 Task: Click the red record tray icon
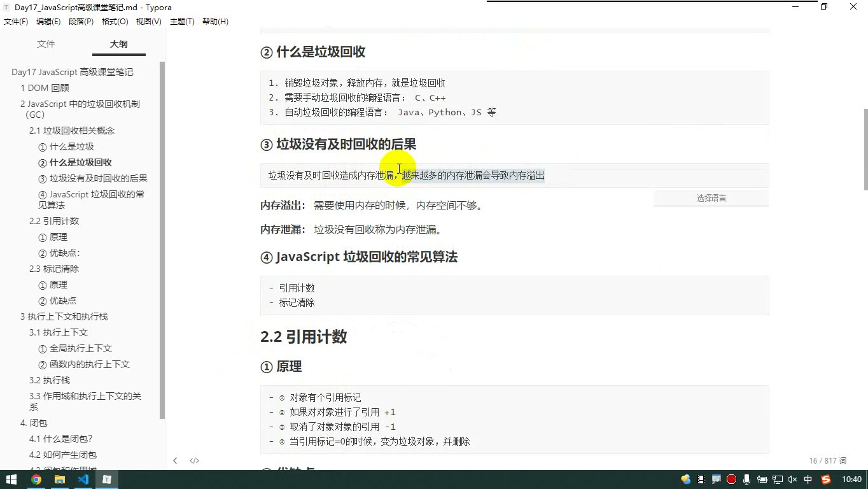(731, 479)
